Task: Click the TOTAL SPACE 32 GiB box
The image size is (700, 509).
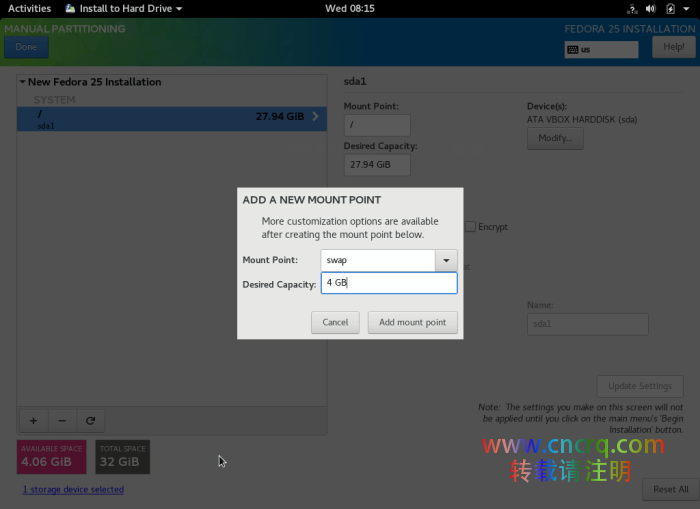Action: (122, 457)
